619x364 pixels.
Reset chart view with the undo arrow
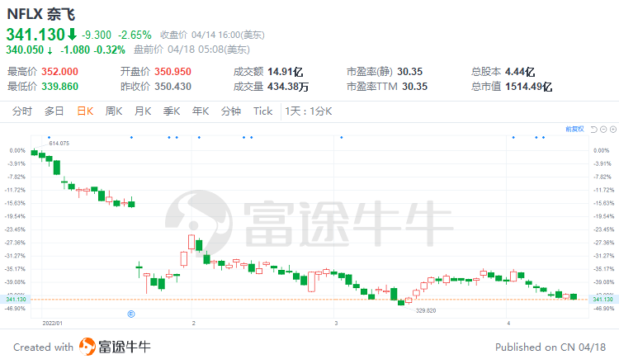(593, 130)
